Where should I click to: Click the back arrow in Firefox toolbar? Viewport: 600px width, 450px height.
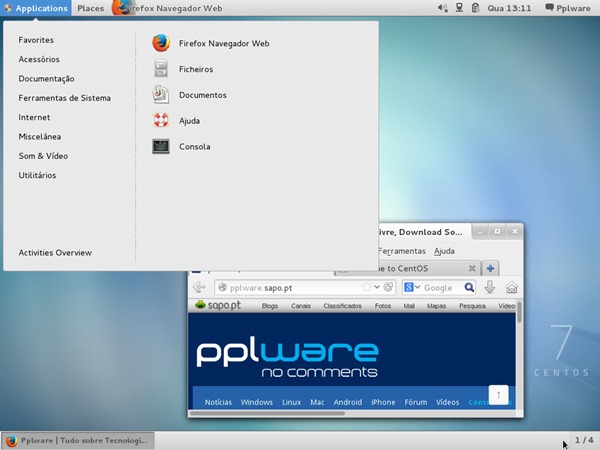coord(199,287)
